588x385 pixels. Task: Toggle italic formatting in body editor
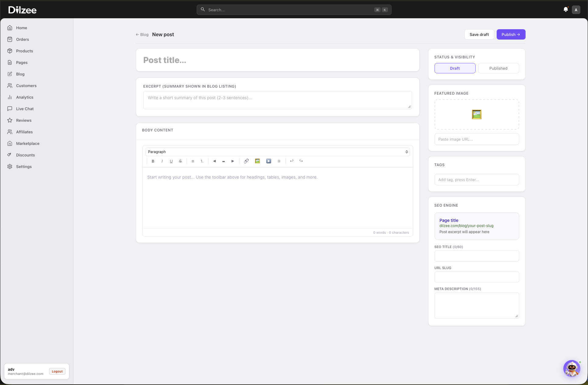pyautogui.click(x=162, y=161)
